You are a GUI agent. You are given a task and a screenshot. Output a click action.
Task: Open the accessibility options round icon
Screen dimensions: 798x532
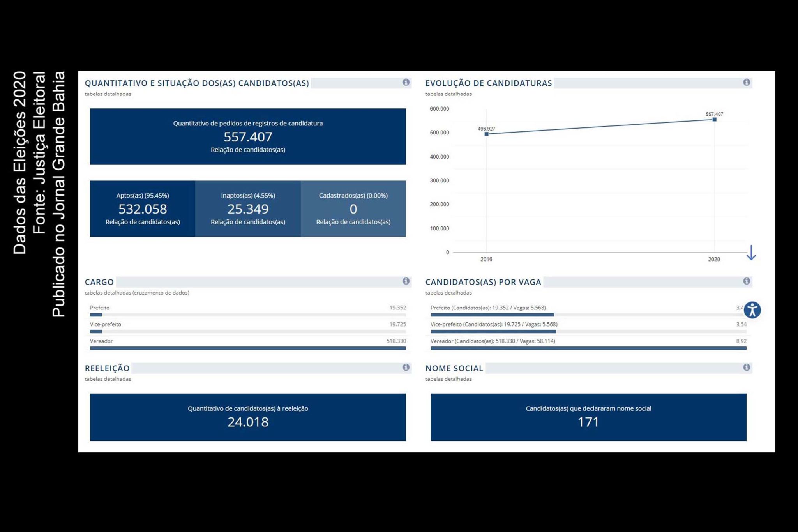coord(752,310)
